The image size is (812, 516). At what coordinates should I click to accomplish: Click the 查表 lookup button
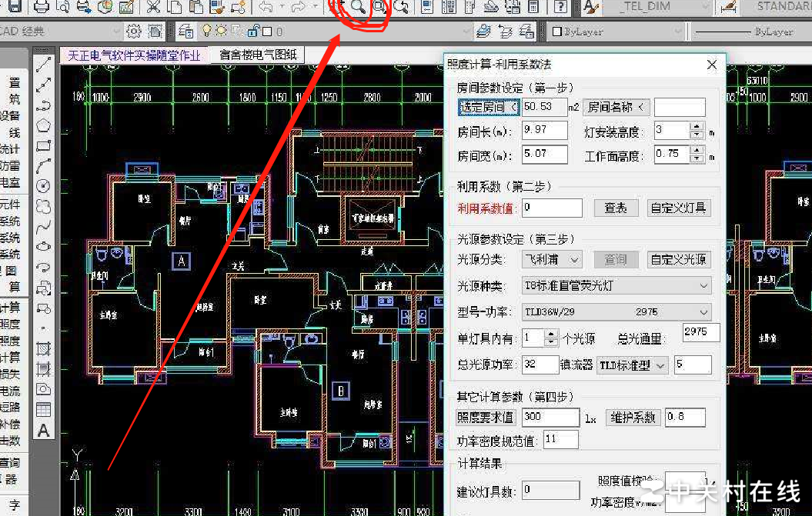tap(616, 207)
